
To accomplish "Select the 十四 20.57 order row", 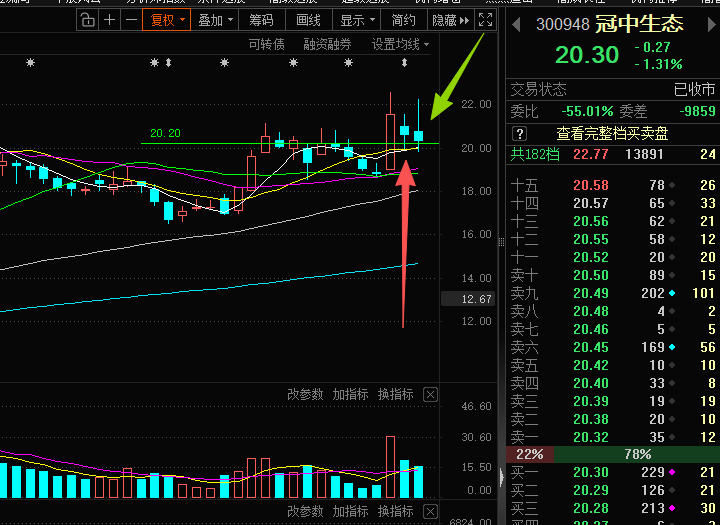I will [x=613, y=203].
